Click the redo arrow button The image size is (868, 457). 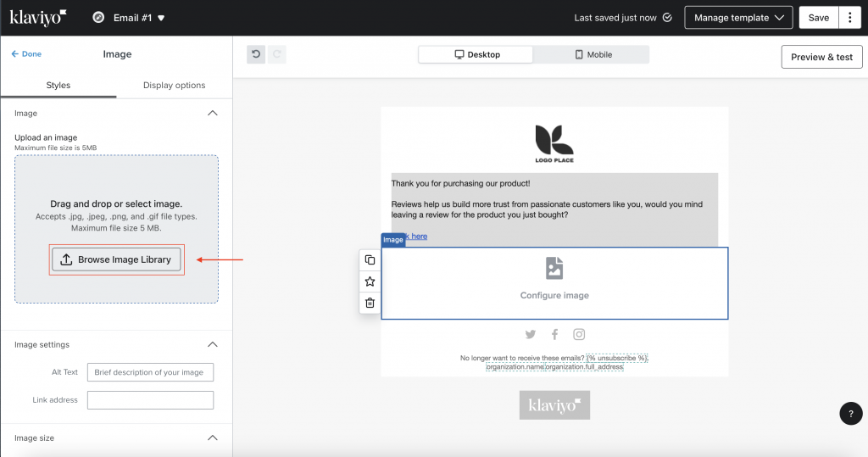277,54
